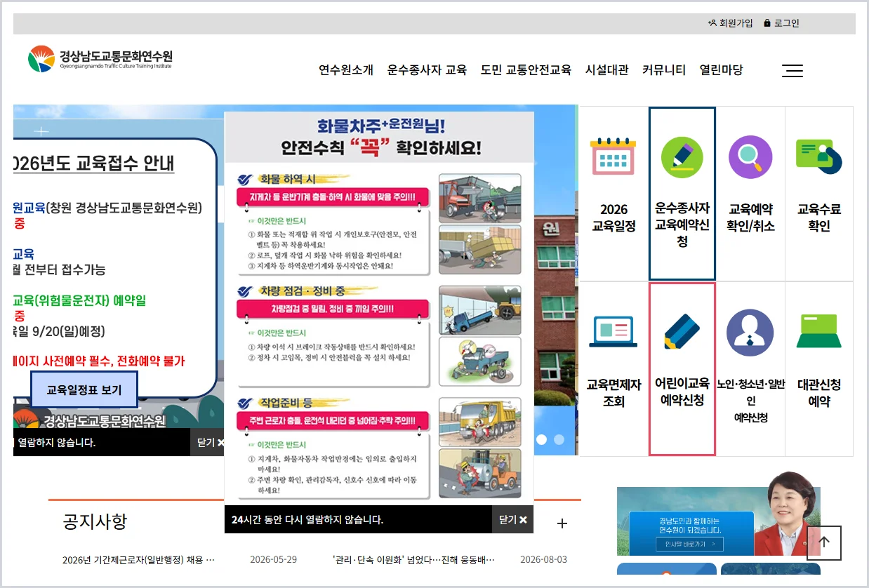The height and width of the screenshot is (588, 869).
Task: Open the 2026 교육일정 calendar icon
Action: click(x=613, y=156)
